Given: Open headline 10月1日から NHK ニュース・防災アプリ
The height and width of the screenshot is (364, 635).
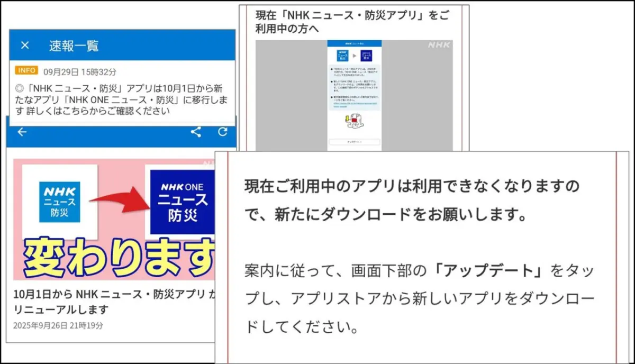Looking at the screenshot, I should click(115, 302).
